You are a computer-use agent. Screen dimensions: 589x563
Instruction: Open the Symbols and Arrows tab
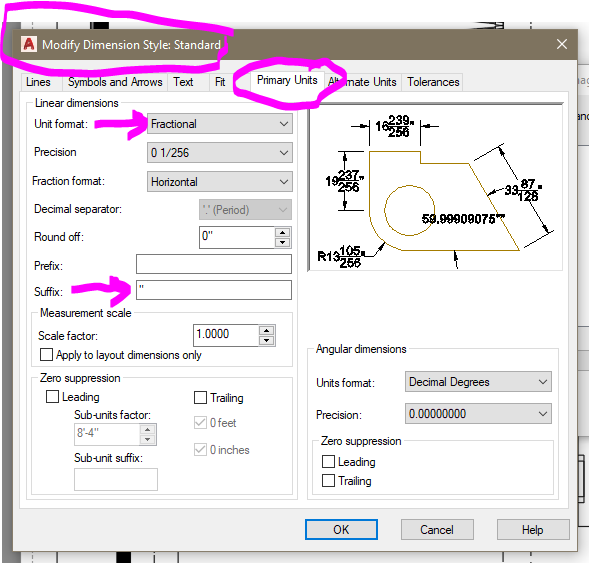pyautogui.click(x=115, y=82)
